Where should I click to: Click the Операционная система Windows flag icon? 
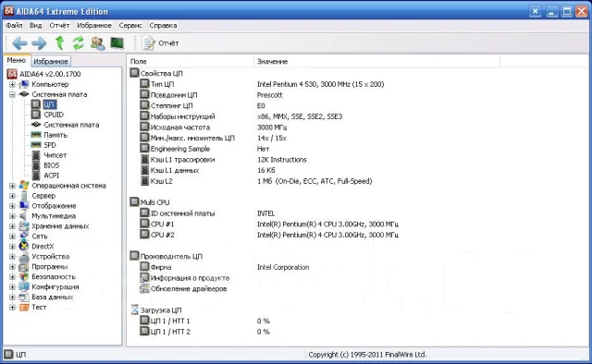point(24,185)
